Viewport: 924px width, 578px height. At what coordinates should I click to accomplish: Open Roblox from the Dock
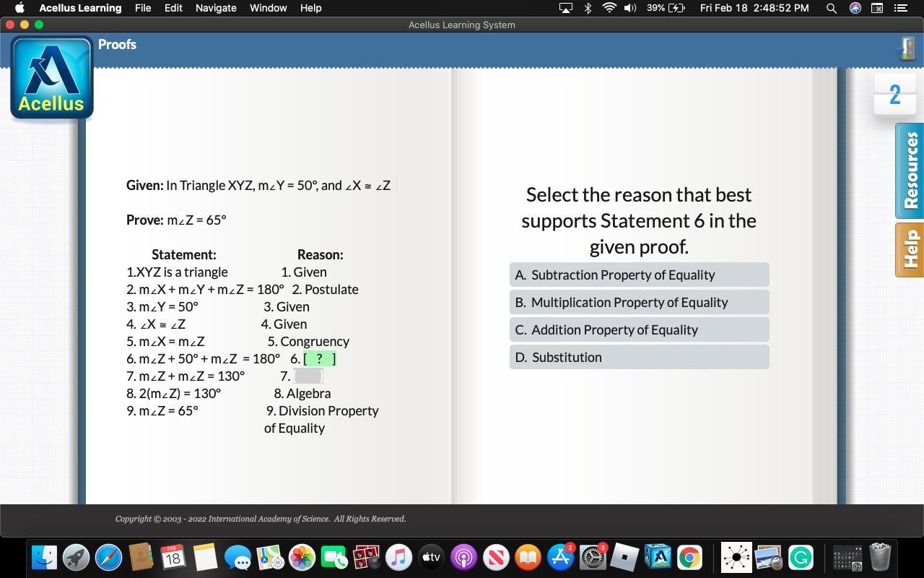pos(624,557)
